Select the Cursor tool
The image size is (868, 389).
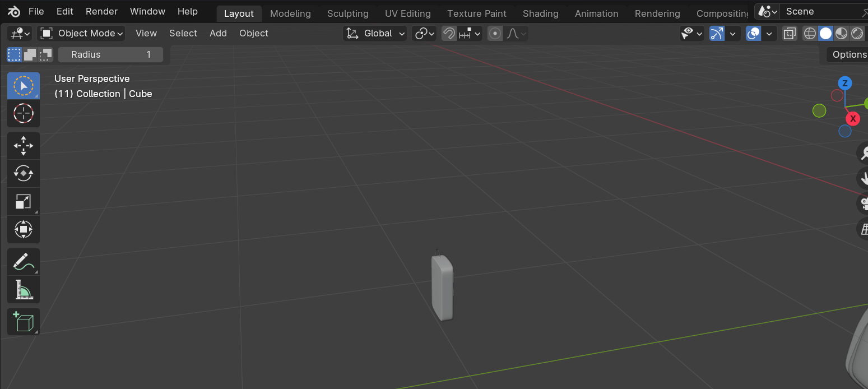coord(23,113)
